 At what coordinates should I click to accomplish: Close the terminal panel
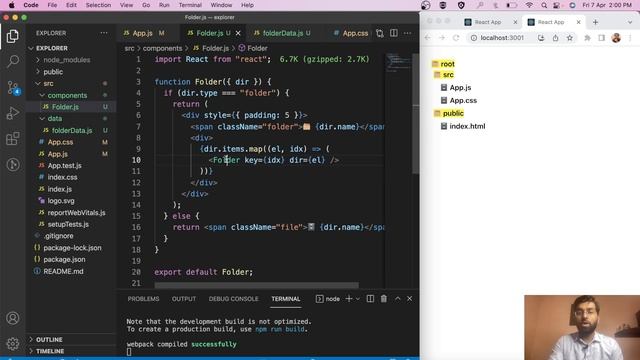coord(409,299)
